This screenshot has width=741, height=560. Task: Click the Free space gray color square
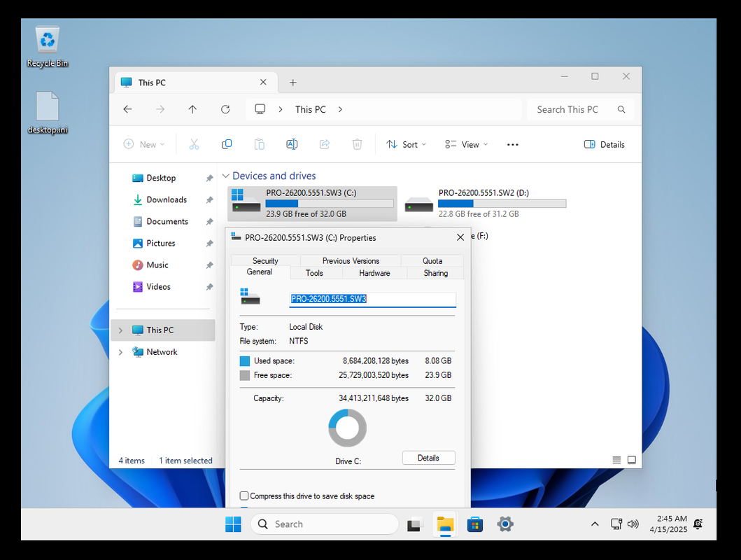tap(244, 375)
